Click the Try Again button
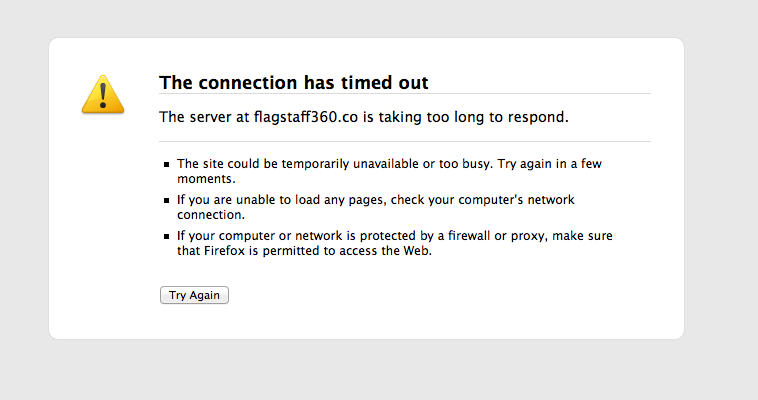758x400 pixels. (x=194, y=295)
